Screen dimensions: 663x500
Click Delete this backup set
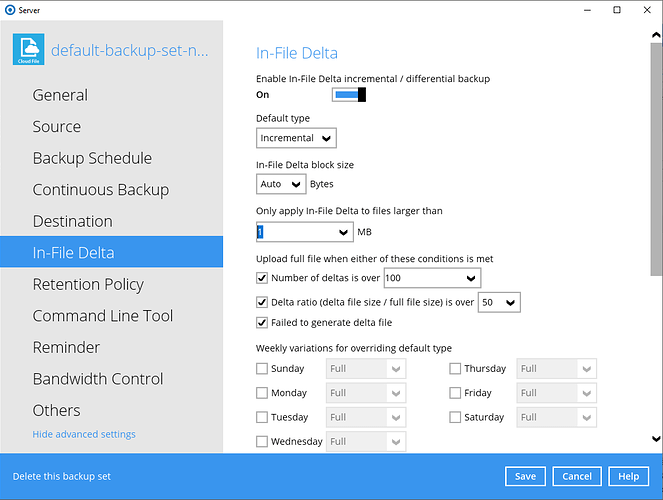[62, 476]
